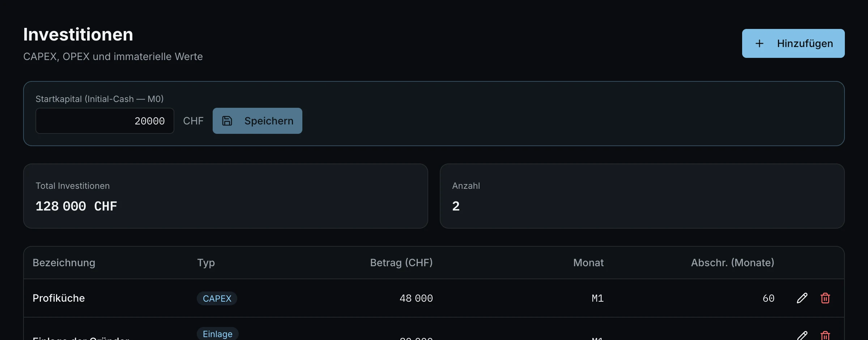Edit the Profiküche row pencil icon

coord(802,298)
